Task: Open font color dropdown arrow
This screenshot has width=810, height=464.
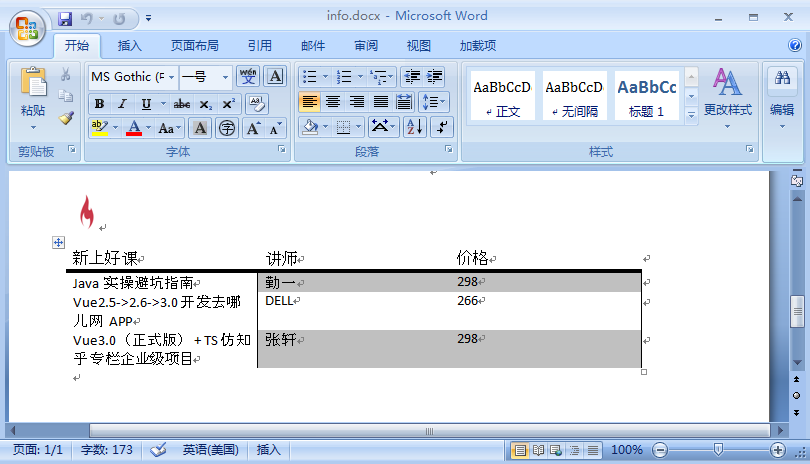Action: 148,128
